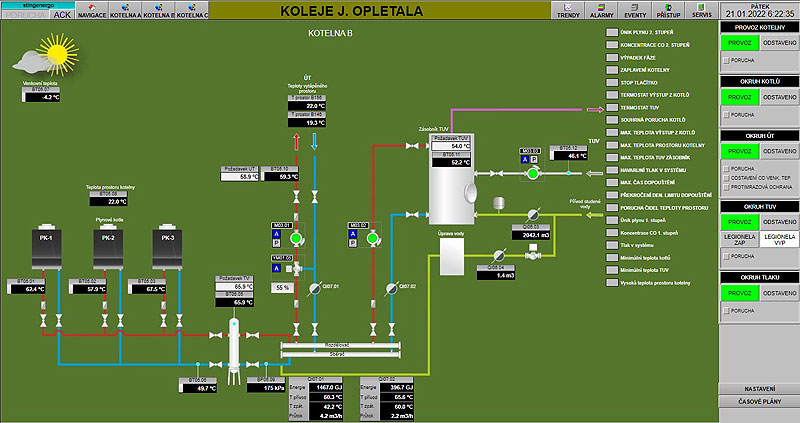Edit Požadavek ÚT setpoint 58.9 °C
The width and height of the screenshot is (800, 423).
pyautogui.click(x=240, y=177)
